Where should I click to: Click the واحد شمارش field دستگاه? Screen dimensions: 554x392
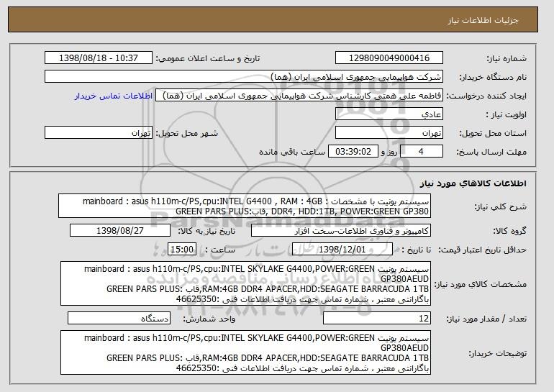119,319
